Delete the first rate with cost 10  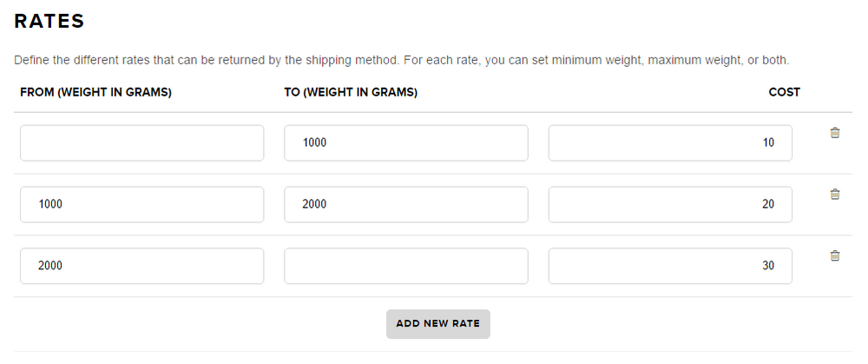(835, 133)
